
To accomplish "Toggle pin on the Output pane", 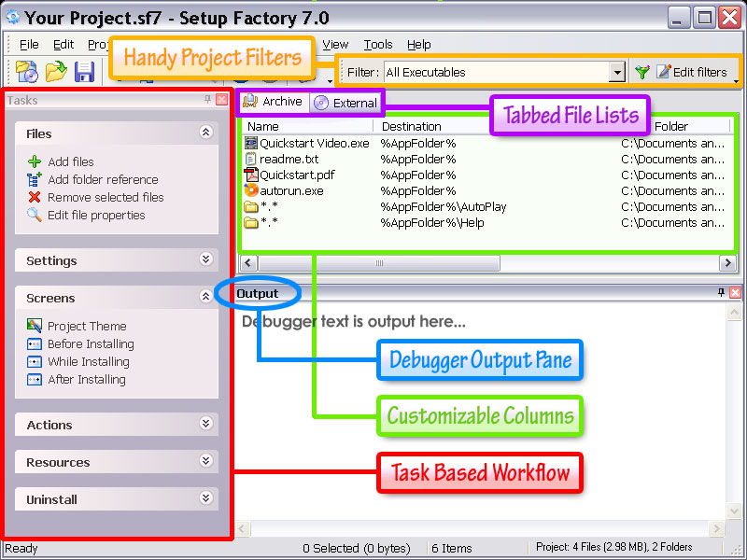I will pos(721,293).
